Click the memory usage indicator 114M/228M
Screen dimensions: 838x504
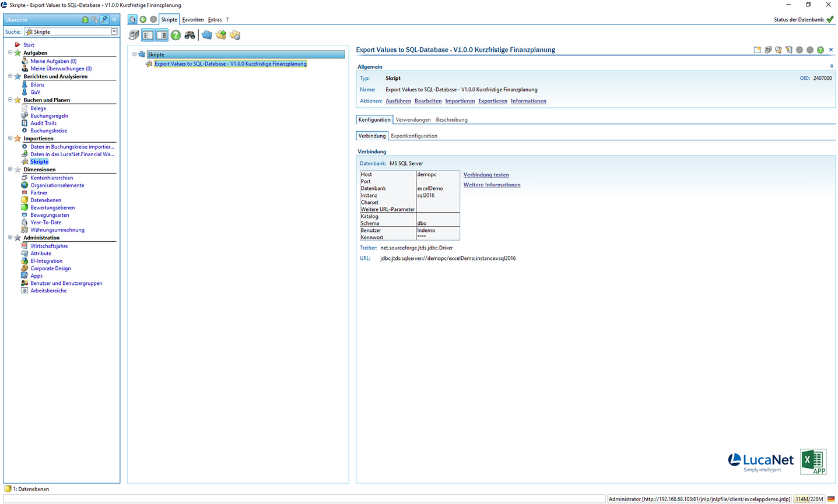(809, 499)
